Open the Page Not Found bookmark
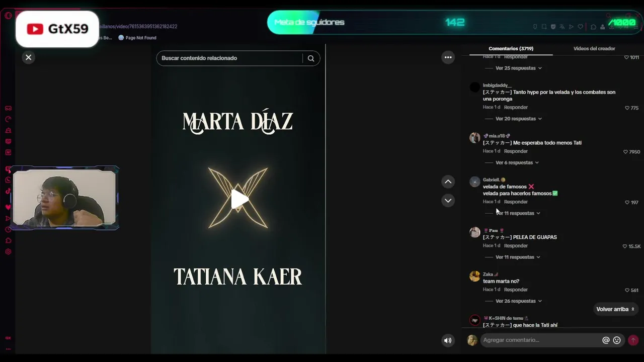644x362 pixels. 137,38
